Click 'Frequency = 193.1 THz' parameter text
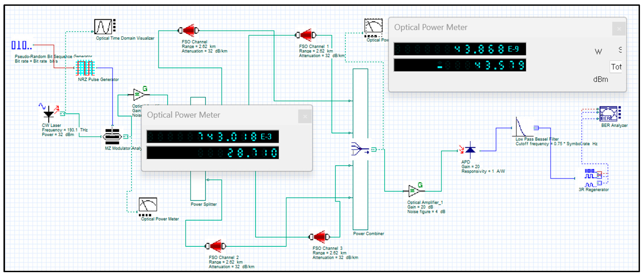This screenshot has height=276, width=644. (x=65, y=130)
